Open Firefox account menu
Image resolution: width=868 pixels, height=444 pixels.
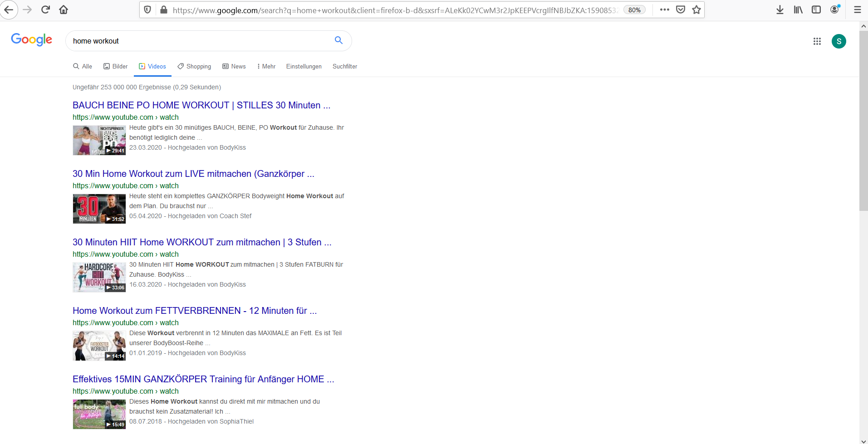point(835,10)
